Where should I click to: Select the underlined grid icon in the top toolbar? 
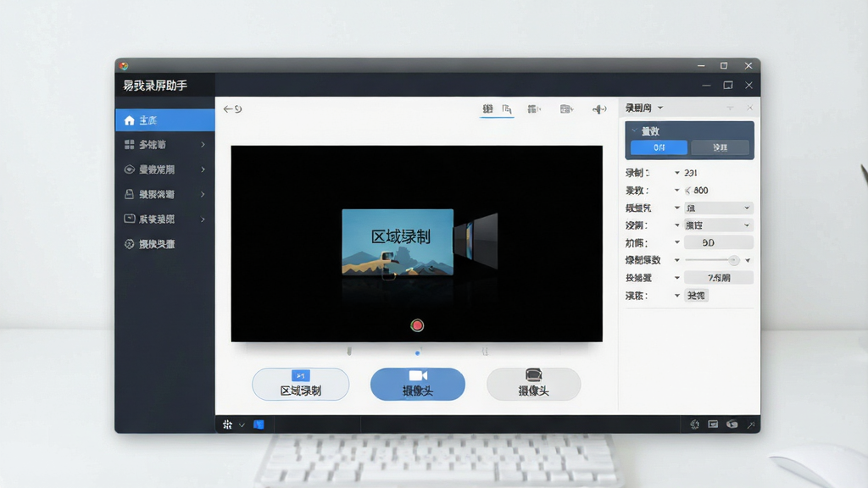point(487,109)
